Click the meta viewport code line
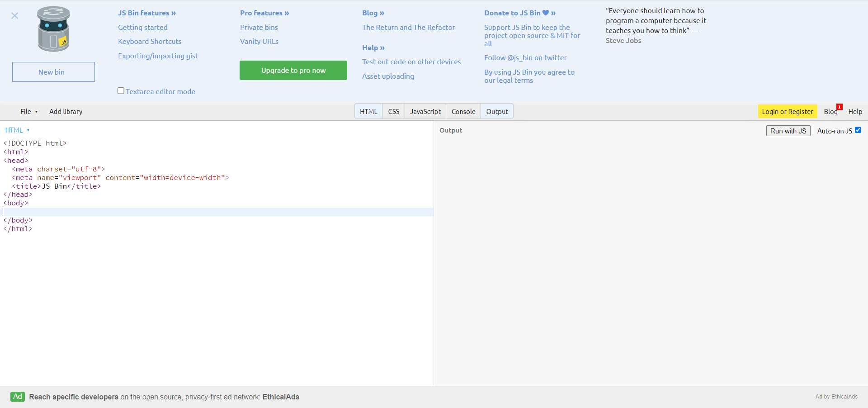This screenshot has width=868, height=408. click(x=120, y=178)
